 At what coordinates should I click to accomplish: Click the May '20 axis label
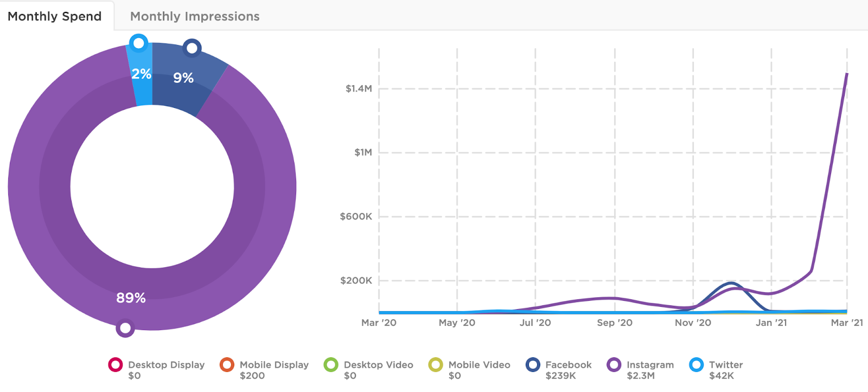coord(457,323)
